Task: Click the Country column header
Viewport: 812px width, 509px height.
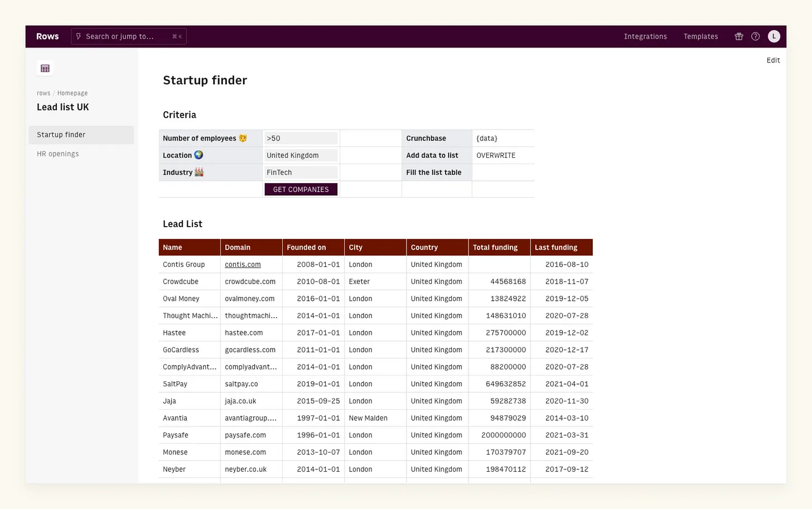Action: pos(437,247)
